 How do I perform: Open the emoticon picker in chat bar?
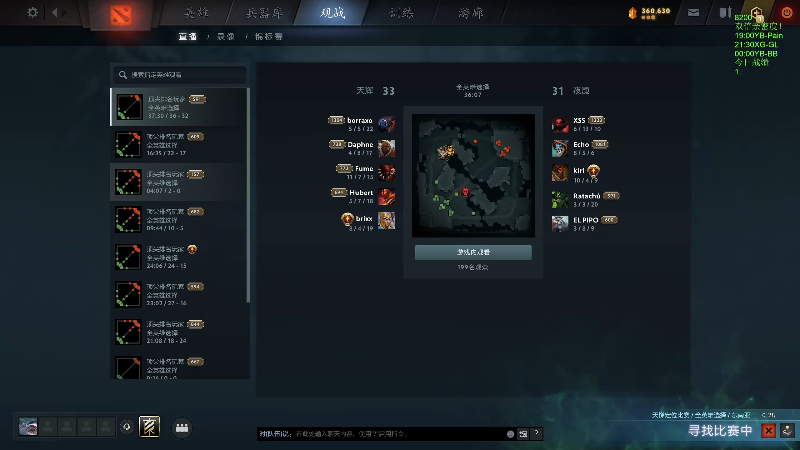click(510, 434)
